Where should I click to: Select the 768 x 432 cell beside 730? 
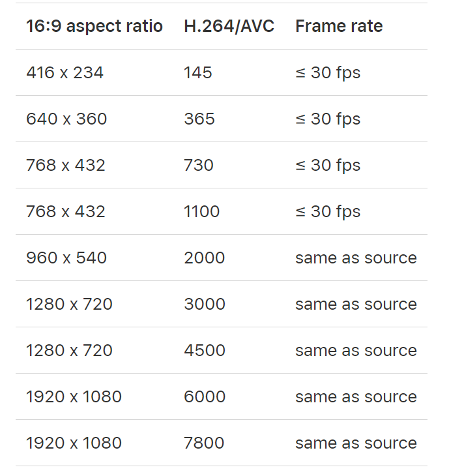[x=66, y=166]
